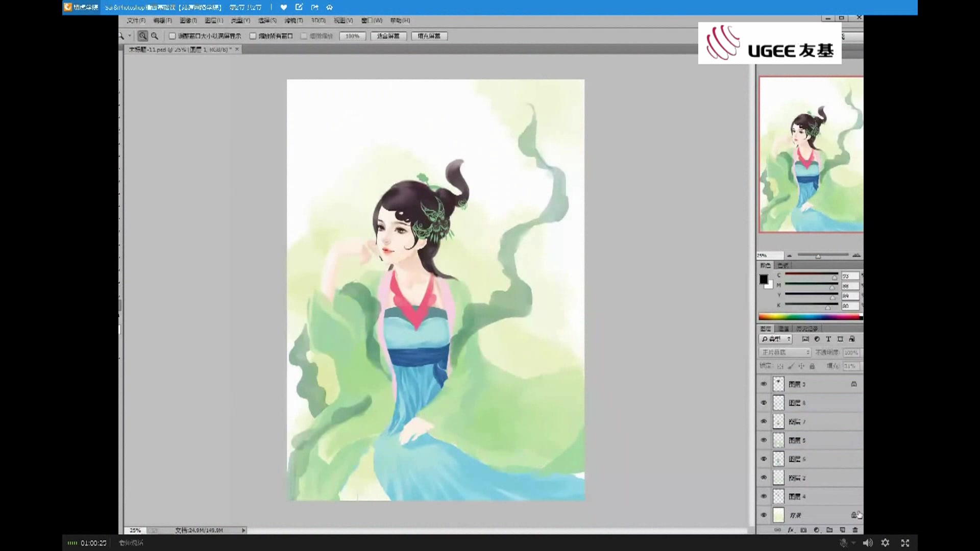
Task: Open the 3D(D) menu
Action: (318, 20)
